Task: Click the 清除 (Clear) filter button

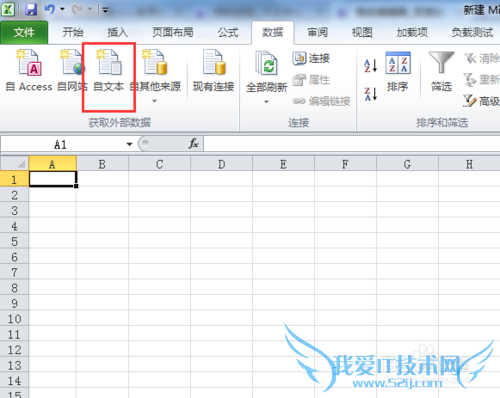Action: [482, 58]
